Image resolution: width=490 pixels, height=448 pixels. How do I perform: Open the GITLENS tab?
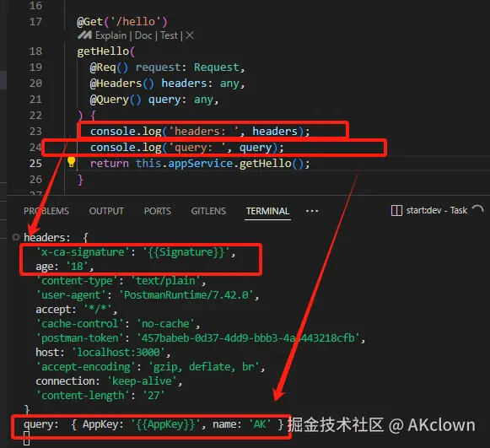[x=208, y=211]
